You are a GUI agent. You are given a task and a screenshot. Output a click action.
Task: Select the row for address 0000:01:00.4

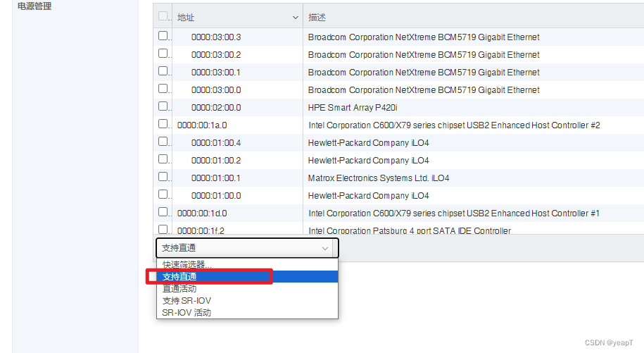(398, 142)
